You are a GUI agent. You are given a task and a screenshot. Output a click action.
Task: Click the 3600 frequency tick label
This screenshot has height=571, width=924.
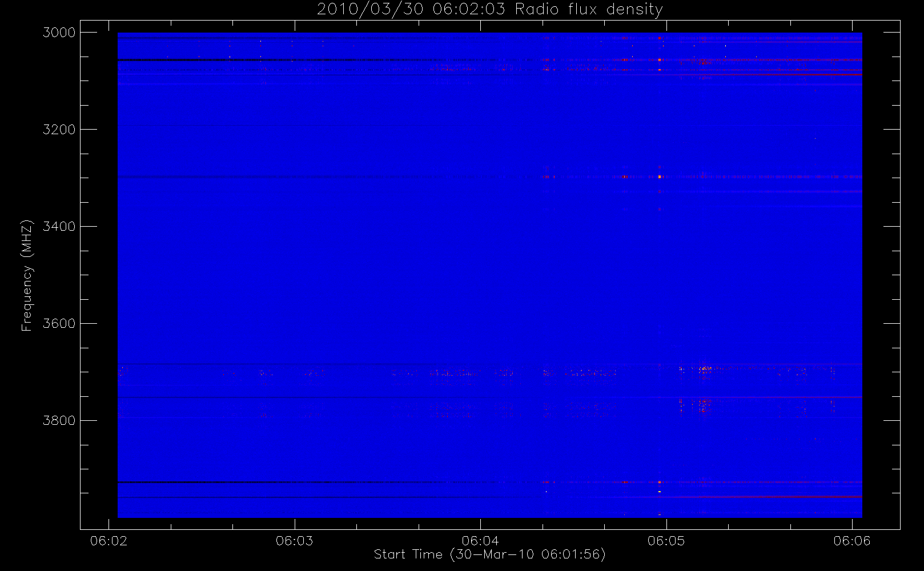pos(59,324)
